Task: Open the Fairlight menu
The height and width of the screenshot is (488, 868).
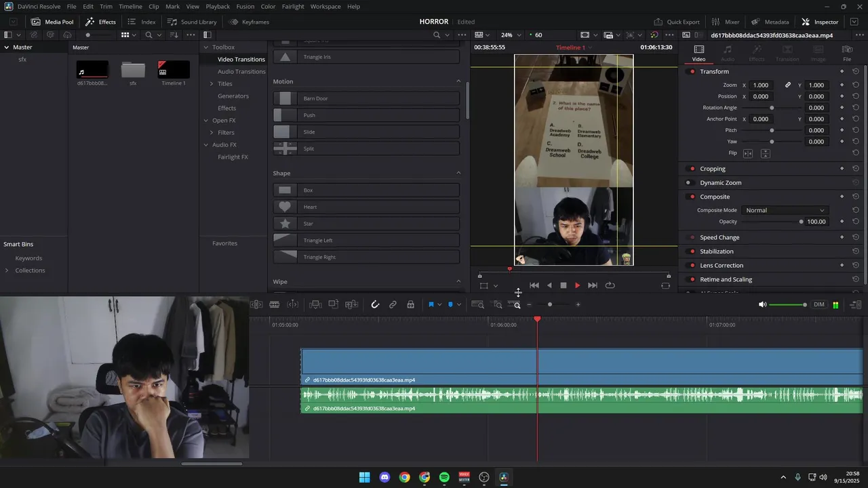Action: [293, 6]
